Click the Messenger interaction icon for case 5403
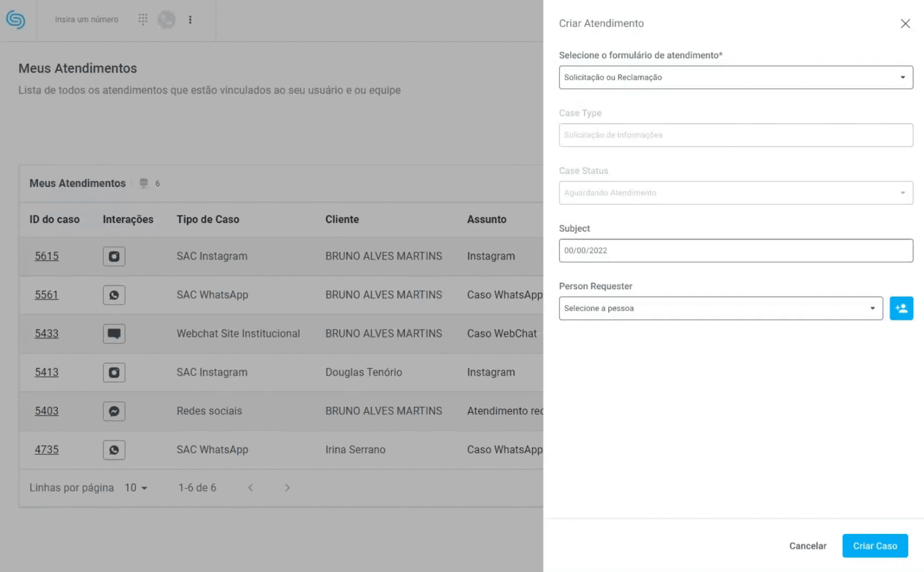 pos(114,411)
